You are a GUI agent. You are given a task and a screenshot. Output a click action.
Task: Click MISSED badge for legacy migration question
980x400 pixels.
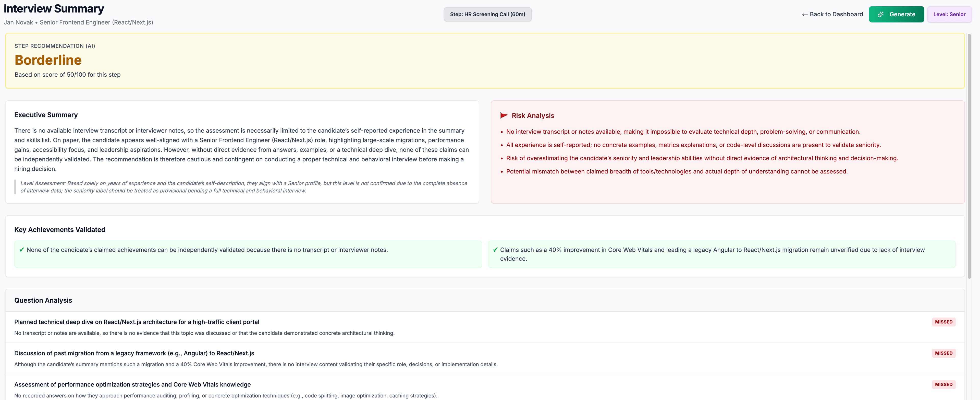coord(944,353)
